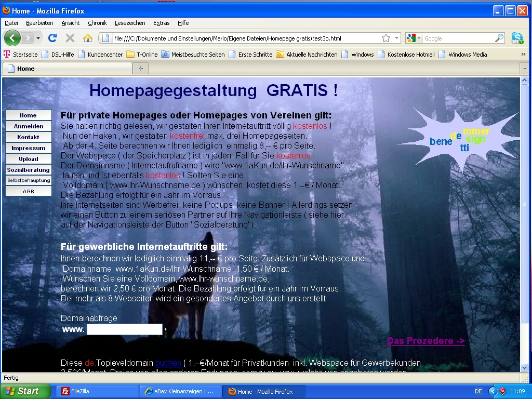The image size is (532, 399).
Task: Open the Windows Media bookmark
Action: coord(463,54)
